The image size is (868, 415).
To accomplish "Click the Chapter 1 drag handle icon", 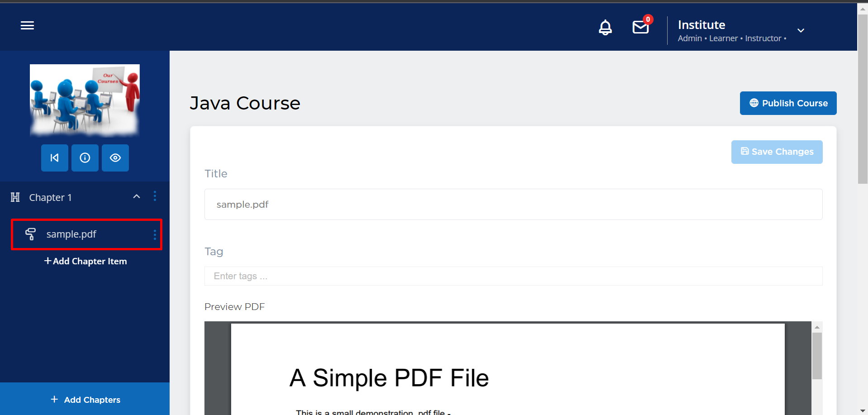I will (x=15, y=197).
